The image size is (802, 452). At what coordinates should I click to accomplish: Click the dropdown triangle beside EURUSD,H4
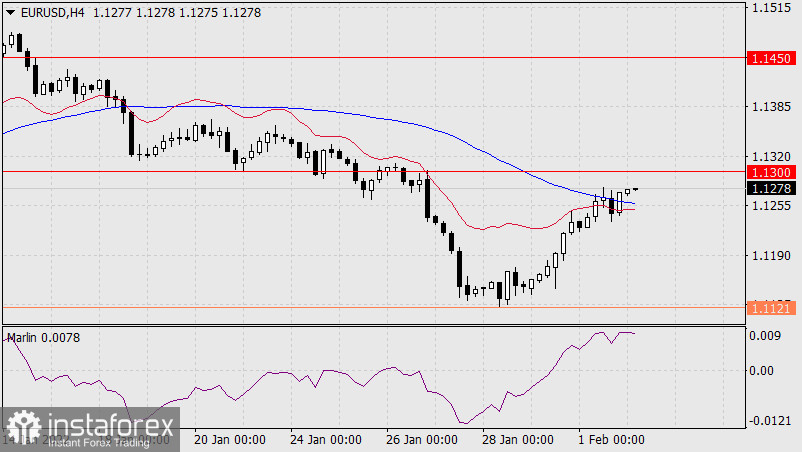coord(10,12)
